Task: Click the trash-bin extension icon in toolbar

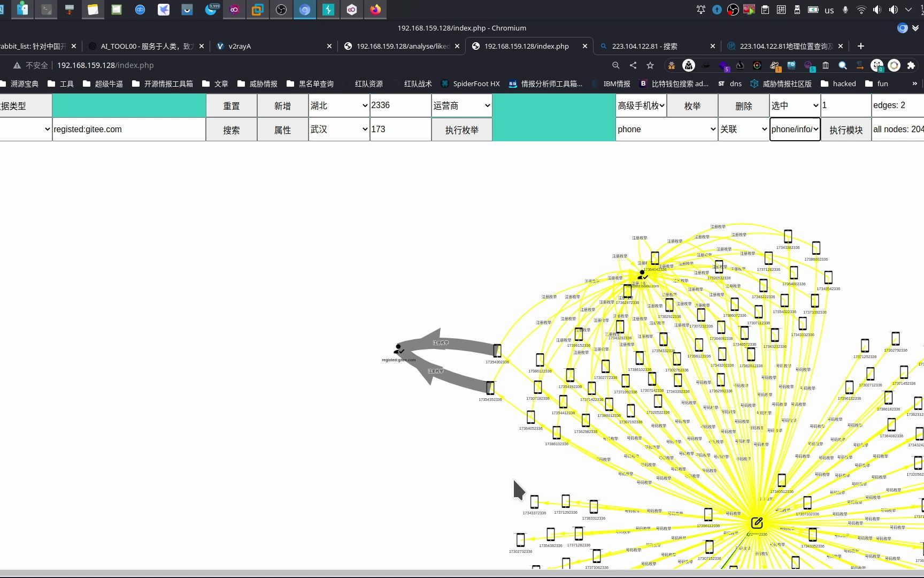Action: click(x=826, y=65)
